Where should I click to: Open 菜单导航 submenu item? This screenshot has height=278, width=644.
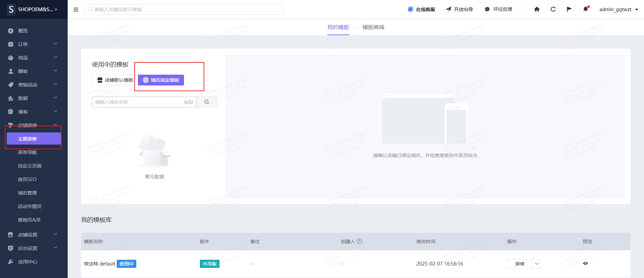tap(27, 152)
